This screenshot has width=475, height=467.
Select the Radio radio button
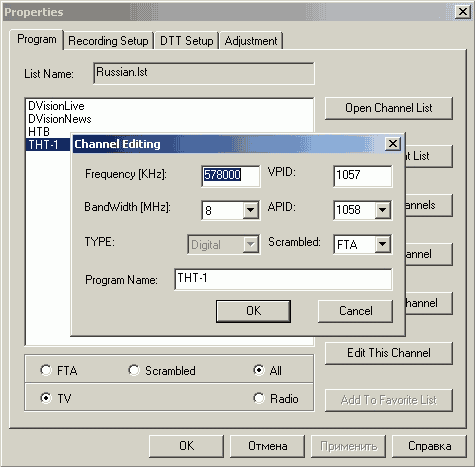[x=259, y=398]
